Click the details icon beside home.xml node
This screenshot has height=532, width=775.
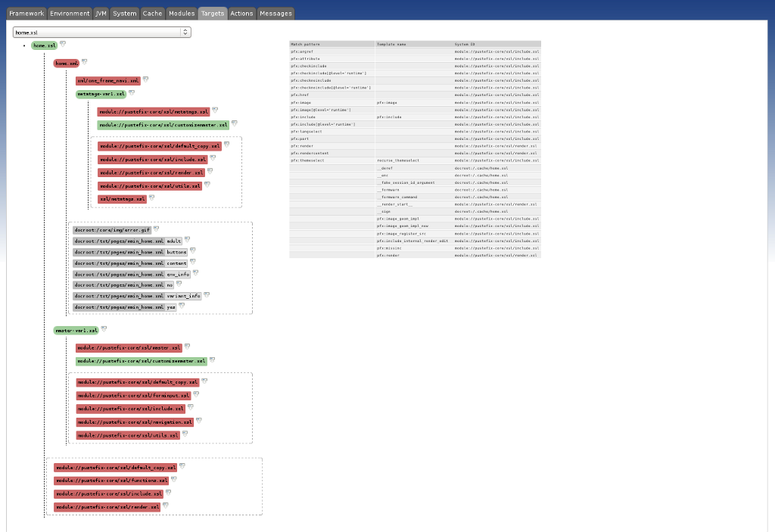point(85,62)
